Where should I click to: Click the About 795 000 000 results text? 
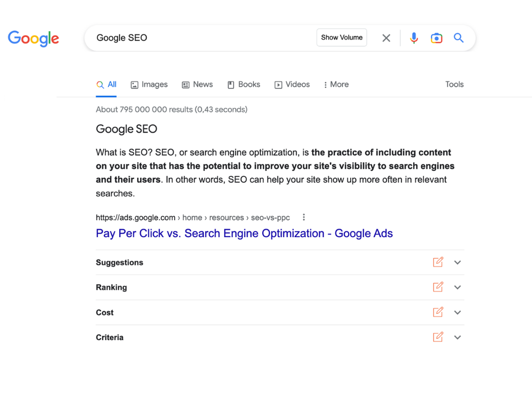point(172,109)
